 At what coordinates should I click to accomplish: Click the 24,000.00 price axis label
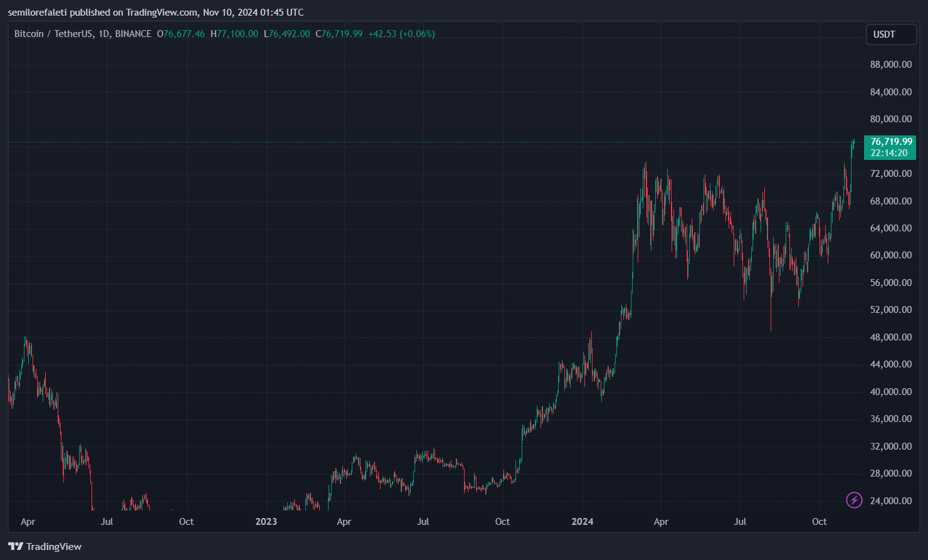pos(890,501)
